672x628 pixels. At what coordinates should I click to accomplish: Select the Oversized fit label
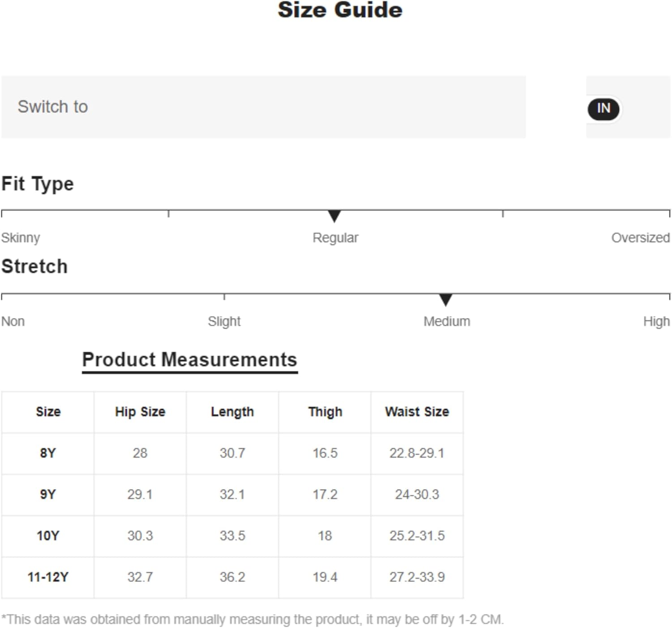[x=641, y=237]
